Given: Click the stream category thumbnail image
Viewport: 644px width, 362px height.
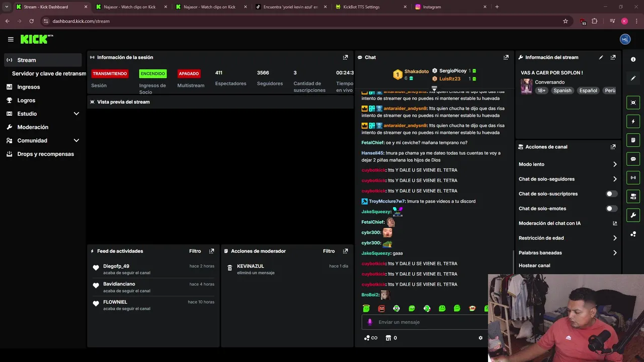Looking at the screenshot, I should point(526,86).
